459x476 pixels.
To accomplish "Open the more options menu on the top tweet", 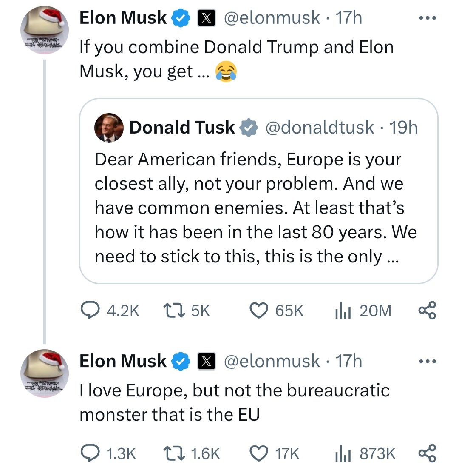I will coord(428,17).
